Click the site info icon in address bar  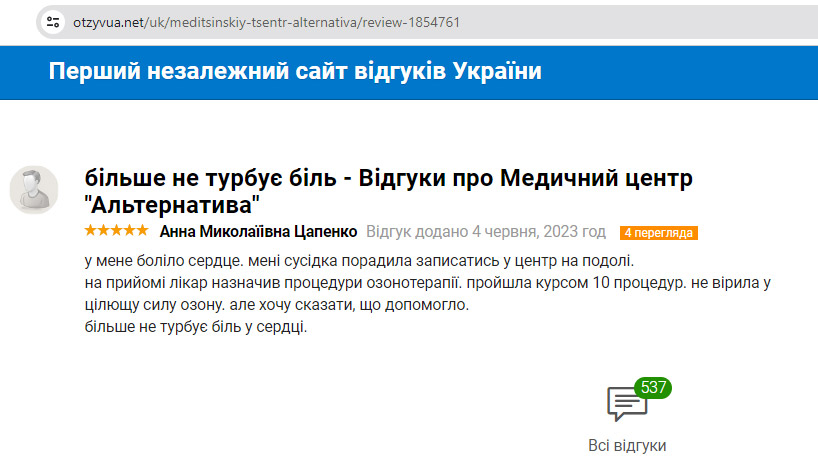[x=53, y=21]
